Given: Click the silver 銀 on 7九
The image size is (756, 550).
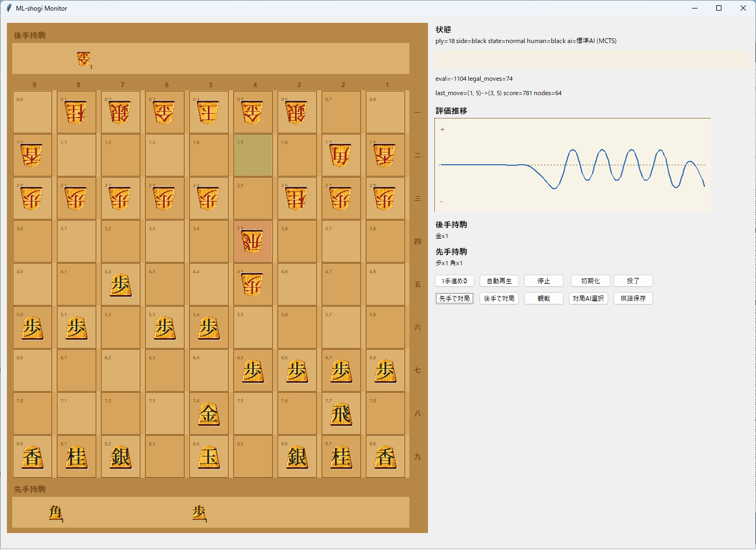Looking at the screenshot, I should pos(121,456).
